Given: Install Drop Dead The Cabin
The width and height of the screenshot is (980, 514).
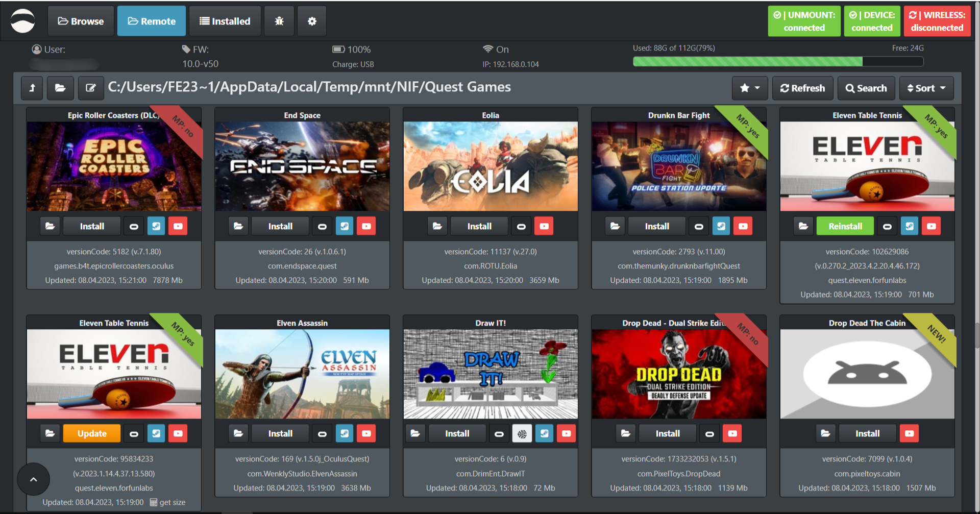Looking at the screenshot, I should (x=867, y=433).
